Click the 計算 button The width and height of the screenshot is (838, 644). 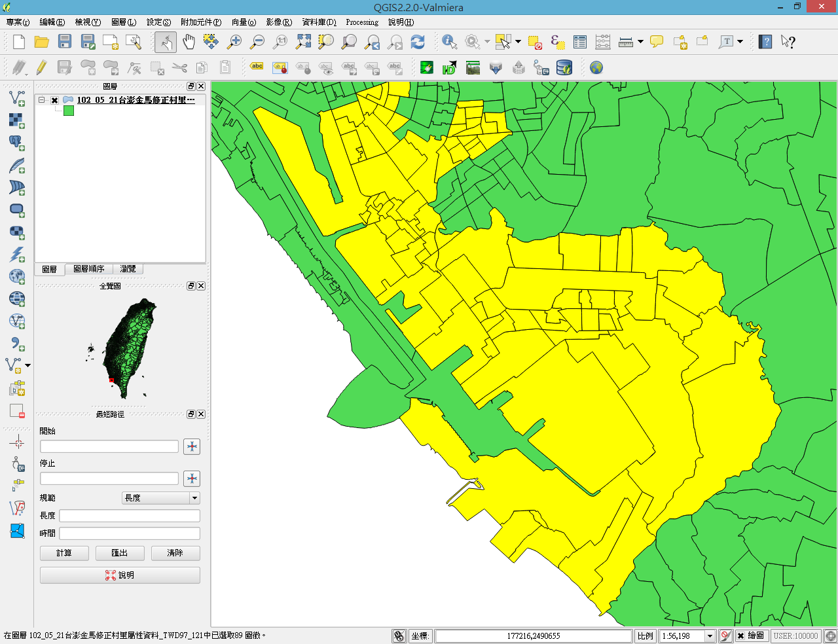coord(64,553)
